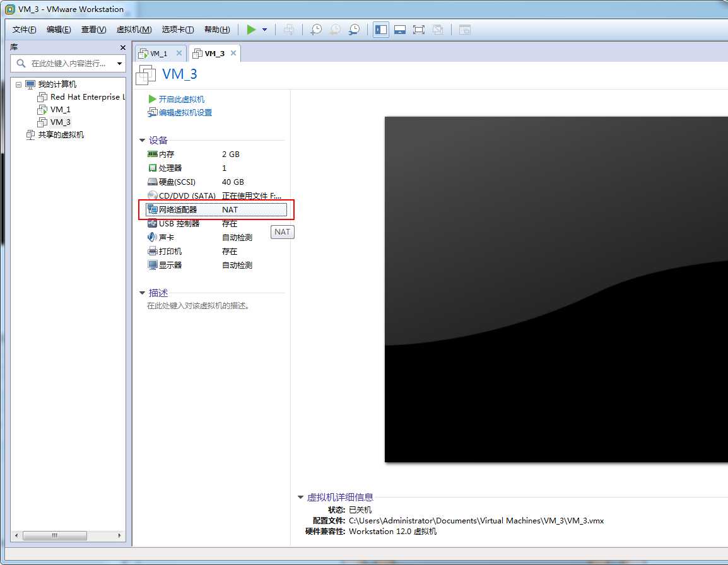Click the revert to snapshot toolbar icon
The height and width of the screenshot is (565, 728).
(335, 30)
